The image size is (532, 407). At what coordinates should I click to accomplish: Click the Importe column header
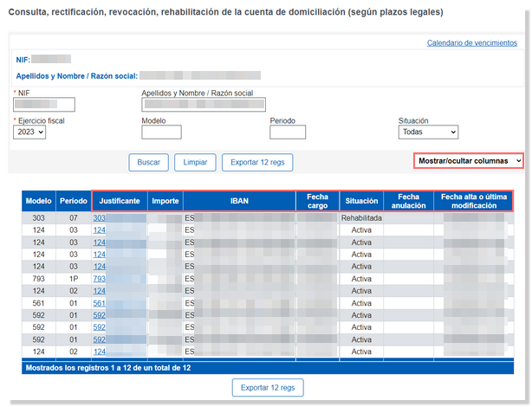(x=165, y=201)
